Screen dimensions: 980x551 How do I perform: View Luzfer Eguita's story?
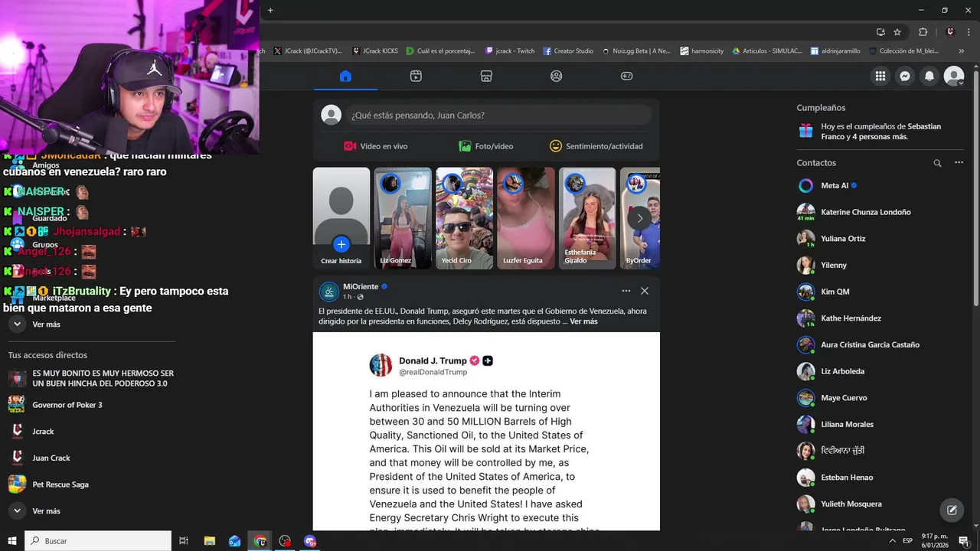pos(526,218)
